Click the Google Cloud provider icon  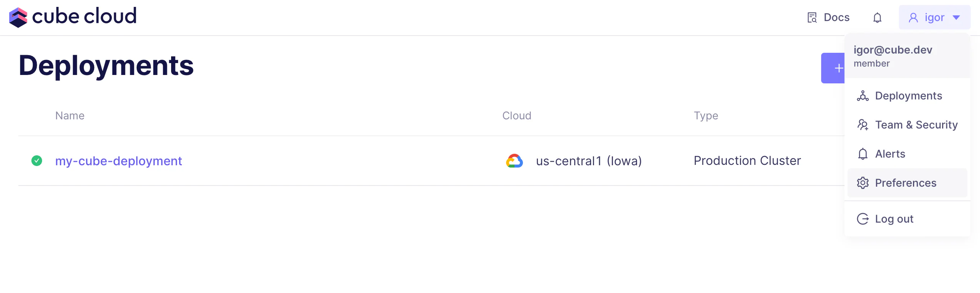point(514,161)
